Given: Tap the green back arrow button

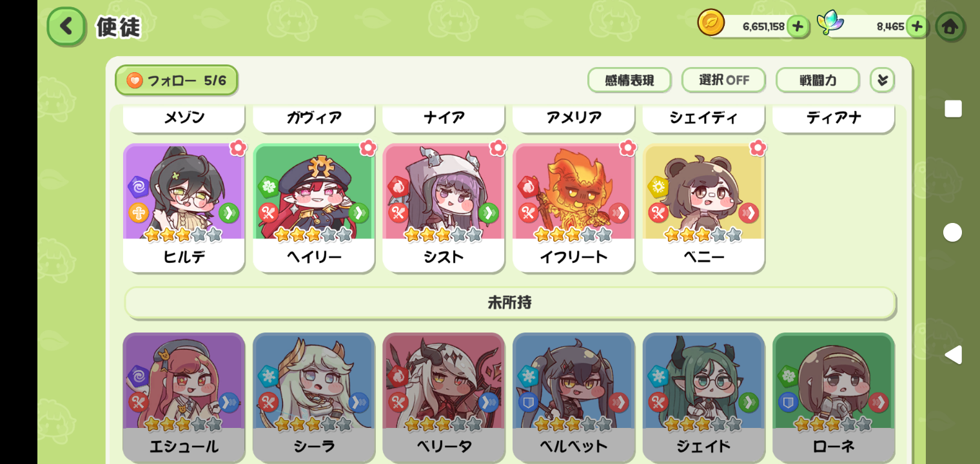Looking at the screenshot, I should [66, 26].
